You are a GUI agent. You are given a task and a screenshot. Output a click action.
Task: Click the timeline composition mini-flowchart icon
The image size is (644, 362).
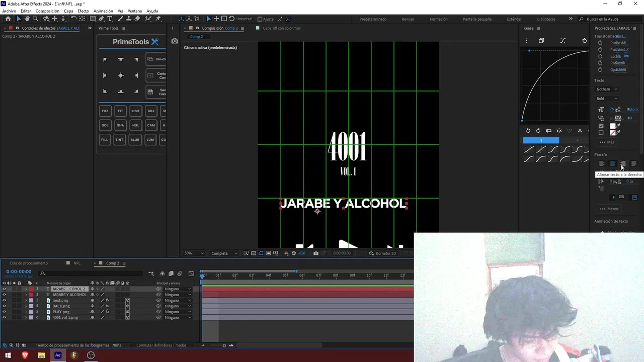coord(151,274)
